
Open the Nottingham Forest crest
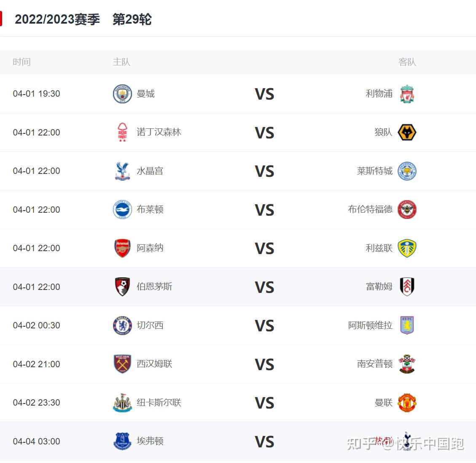tap(122, 133)
